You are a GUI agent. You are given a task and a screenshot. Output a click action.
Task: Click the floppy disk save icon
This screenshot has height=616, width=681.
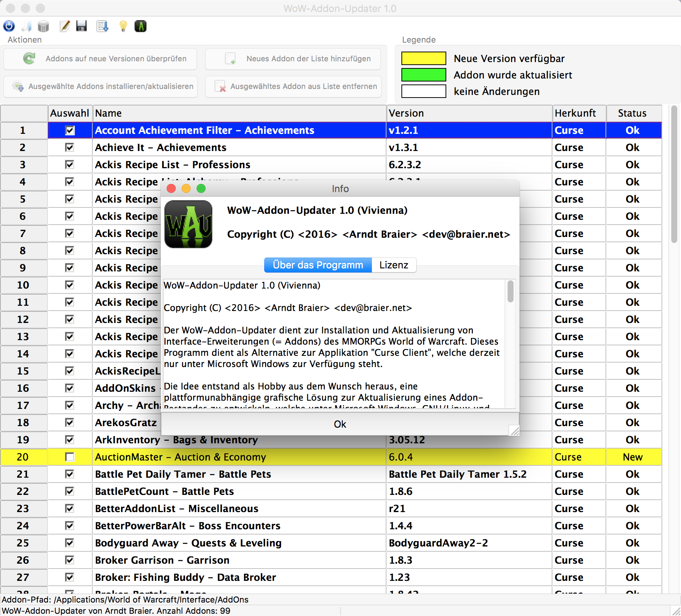tap(81, 26)
